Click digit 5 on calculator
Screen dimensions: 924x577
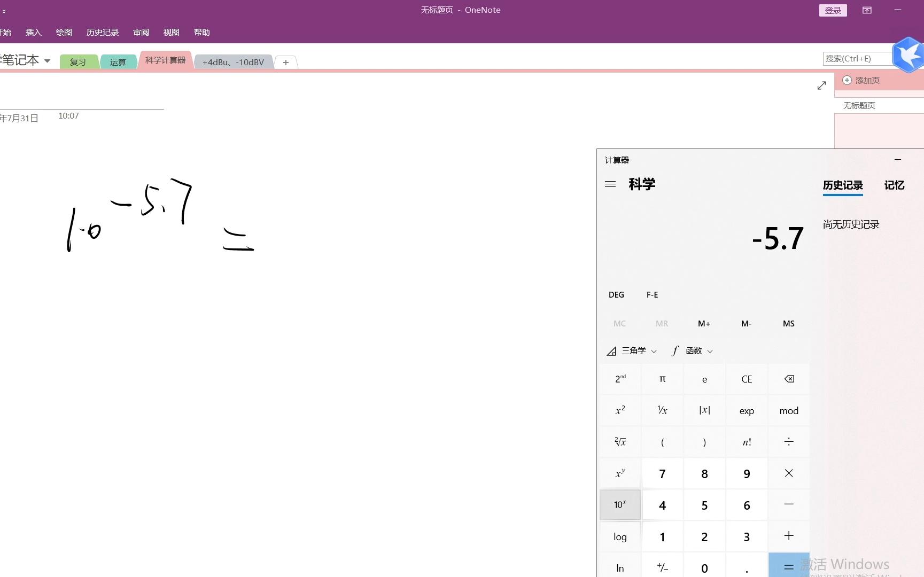tap(704, 505)
